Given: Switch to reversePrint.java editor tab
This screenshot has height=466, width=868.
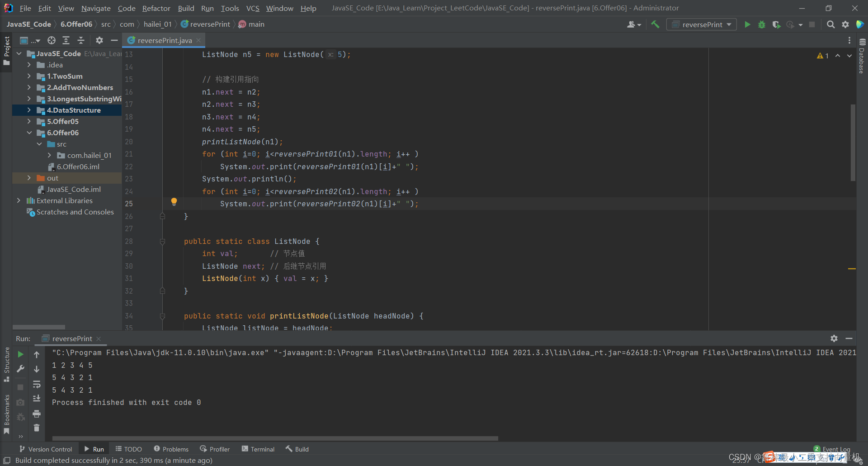Looking at the screenshot, I should (x=165, y=40).
